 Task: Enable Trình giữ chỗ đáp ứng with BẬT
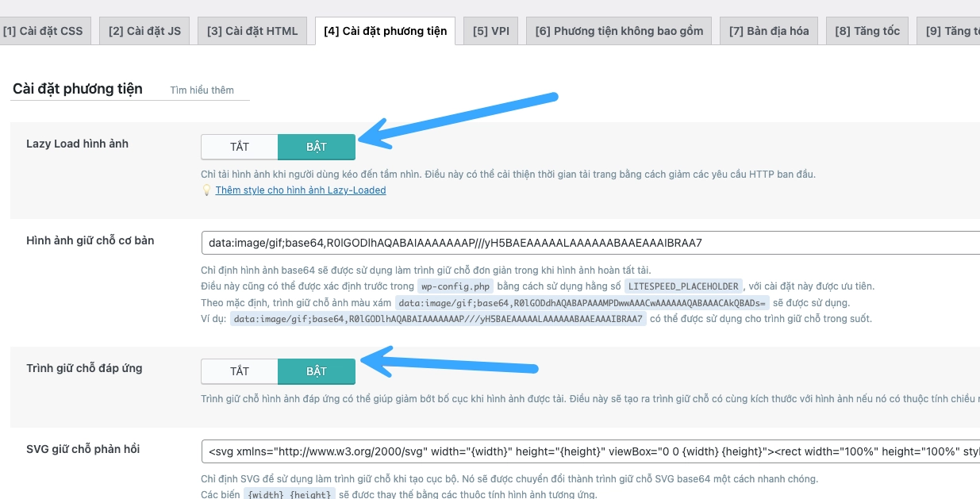[x=317, y=371]
